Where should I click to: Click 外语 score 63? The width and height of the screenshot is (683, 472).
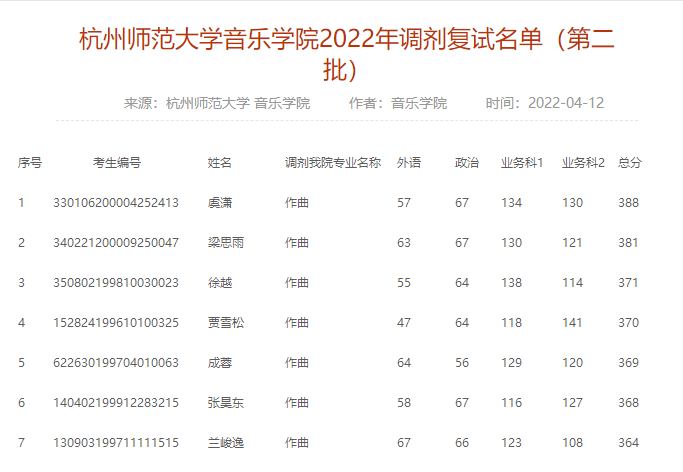tap(404, 243)
